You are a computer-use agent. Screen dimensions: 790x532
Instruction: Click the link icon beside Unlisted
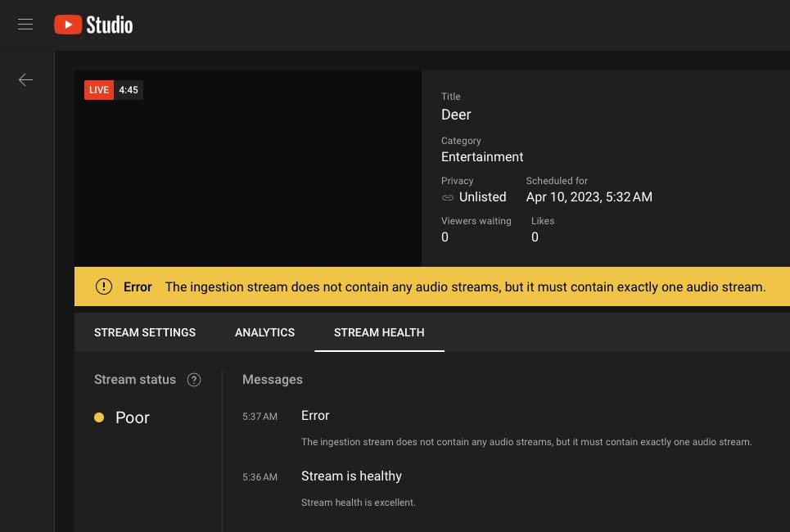click(448, 197)
